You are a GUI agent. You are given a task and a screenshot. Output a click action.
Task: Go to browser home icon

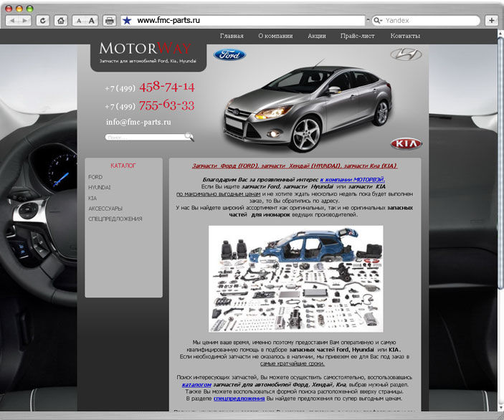click(61, 21)
